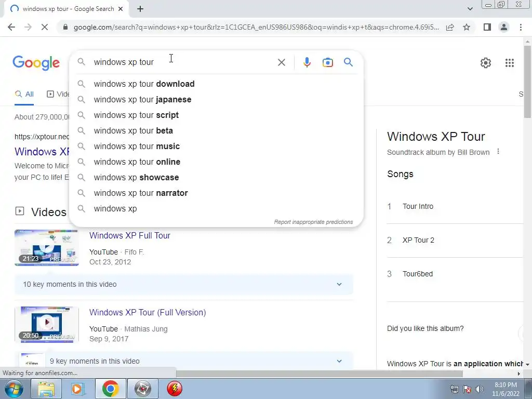Clear the search box with the X icon
The image size is (532, 399).
pyautogui.click(x=281, y=62)
